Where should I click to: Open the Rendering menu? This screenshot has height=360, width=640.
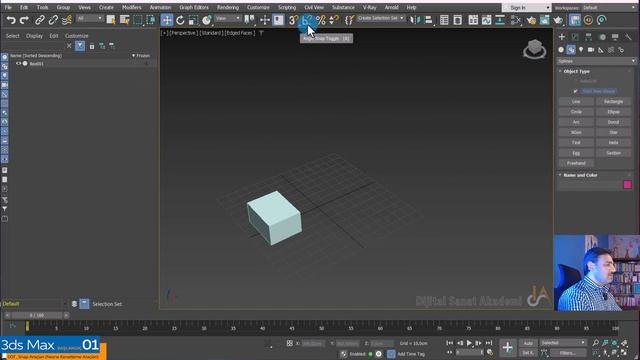point(228,7)
